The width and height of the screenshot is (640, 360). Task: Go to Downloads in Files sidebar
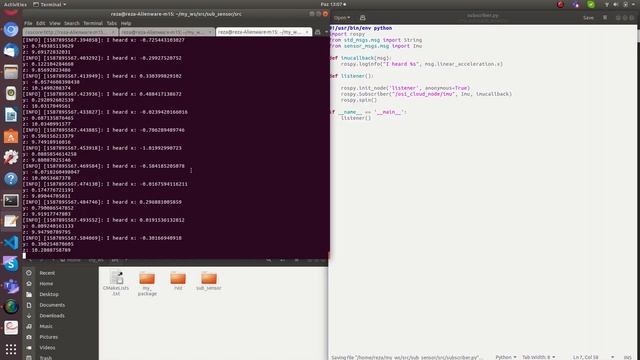[52, 316]
